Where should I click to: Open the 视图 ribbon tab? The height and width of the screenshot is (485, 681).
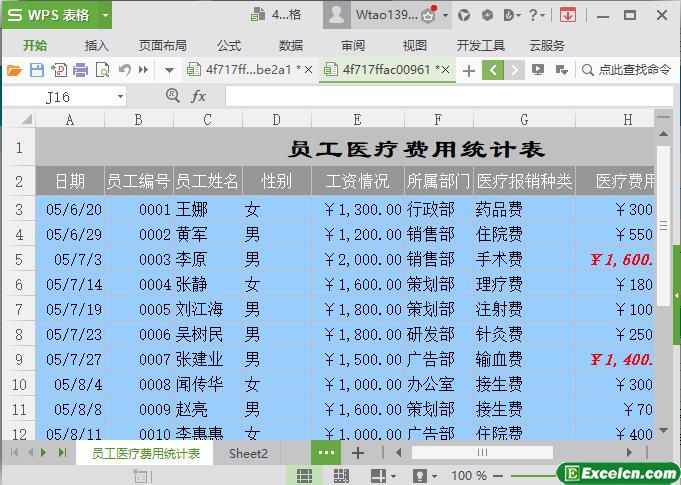tap(415, 46)
